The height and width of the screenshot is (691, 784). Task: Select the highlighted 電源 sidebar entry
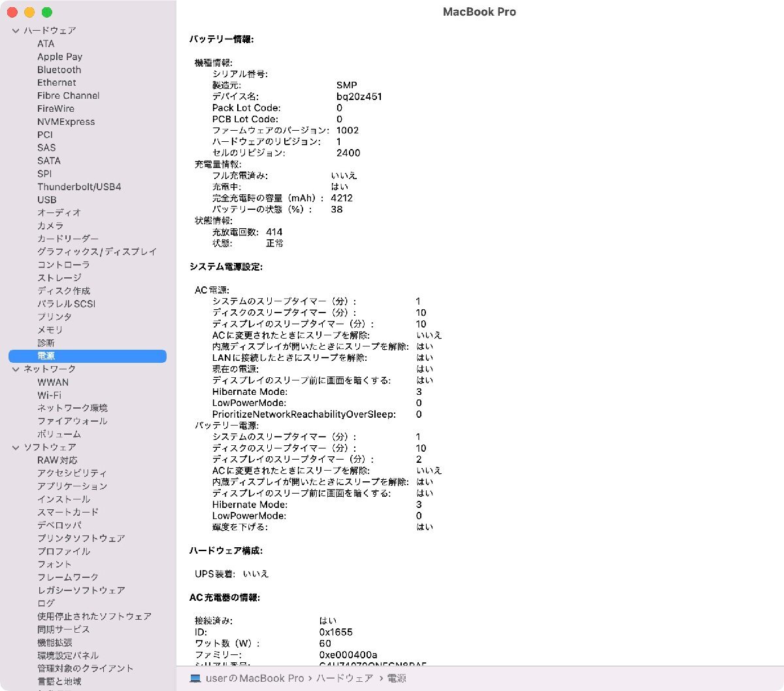coord(46,356)
